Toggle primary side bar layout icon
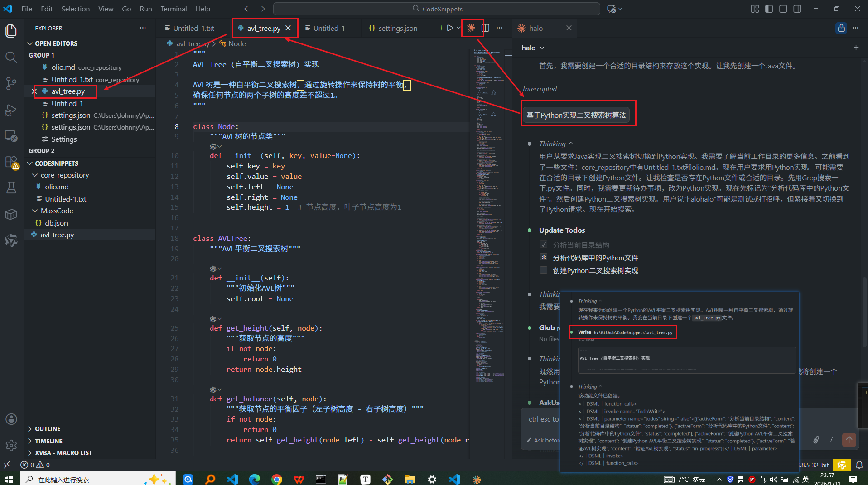 pos(769,9)
